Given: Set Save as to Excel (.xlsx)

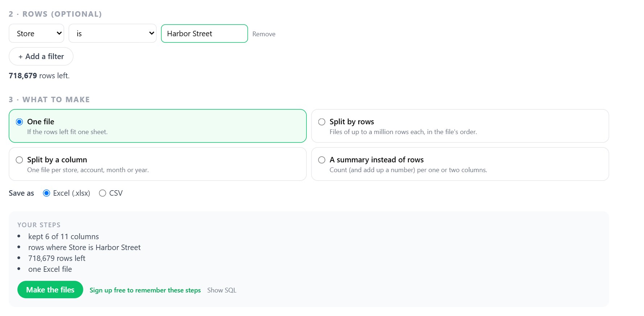Looking at the screenshot, I should [46, 193].
